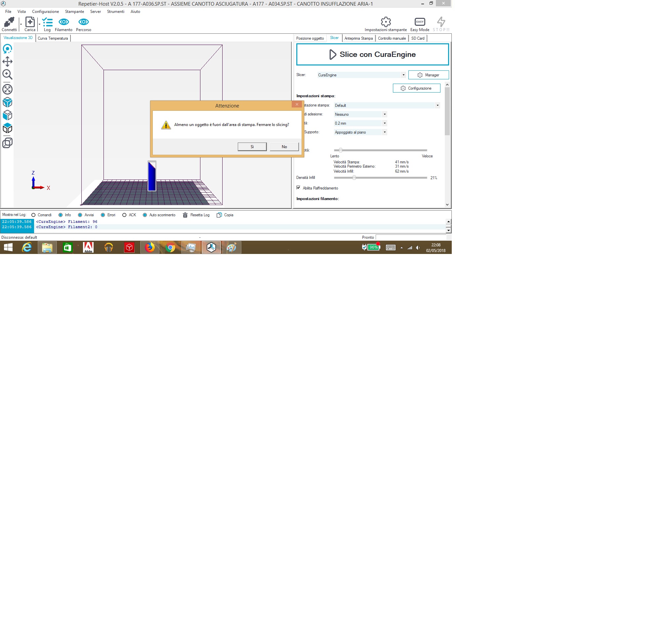The height and width of the screenshot is (622, 672).
Task: Toggle Info log option
Action: [x=61, y=215]
